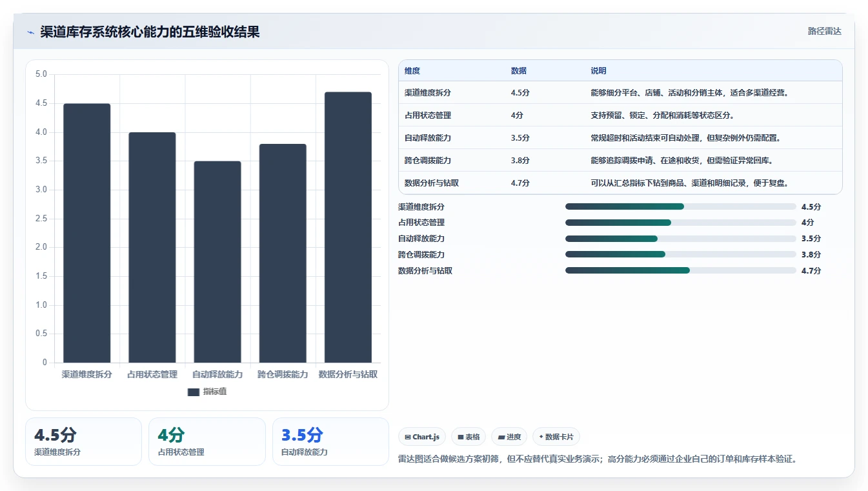Click the 4分 value right of progress bar
Image resolution: width=868 pixels, height=491 pixels.
[808, 223]
